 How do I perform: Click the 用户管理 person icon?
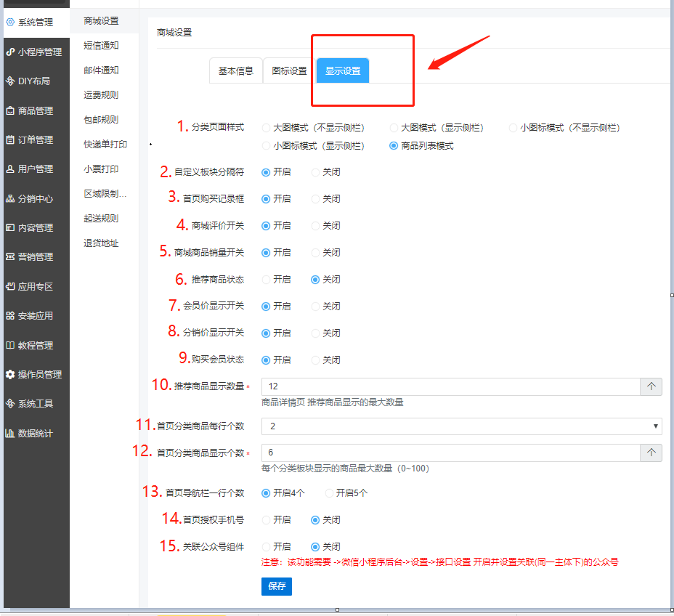click(10, 169)
